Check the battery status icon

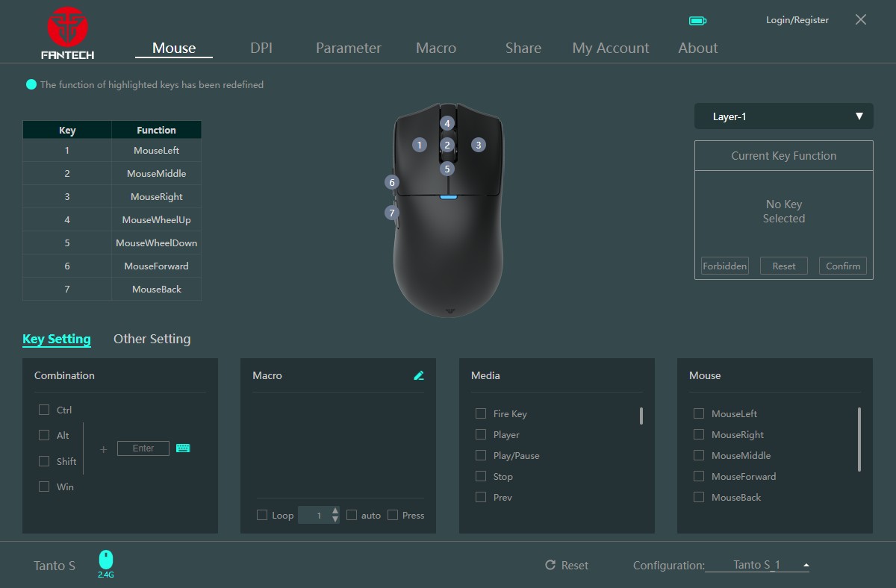(x=697, y=21)
